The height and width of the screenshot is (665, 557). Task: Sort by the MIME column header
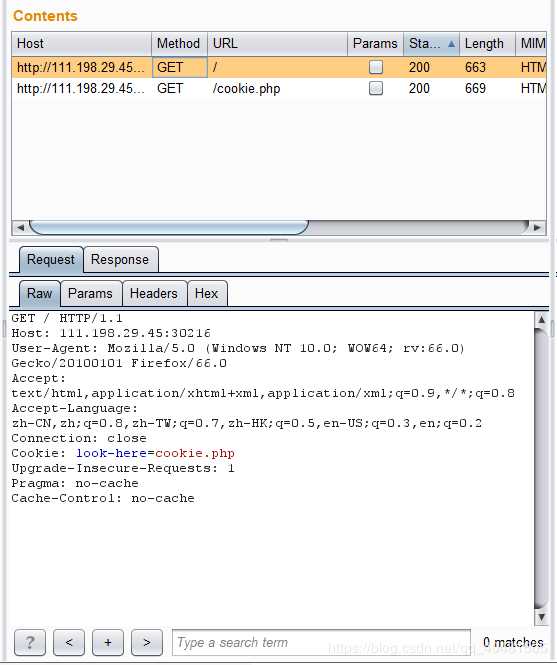531,44
